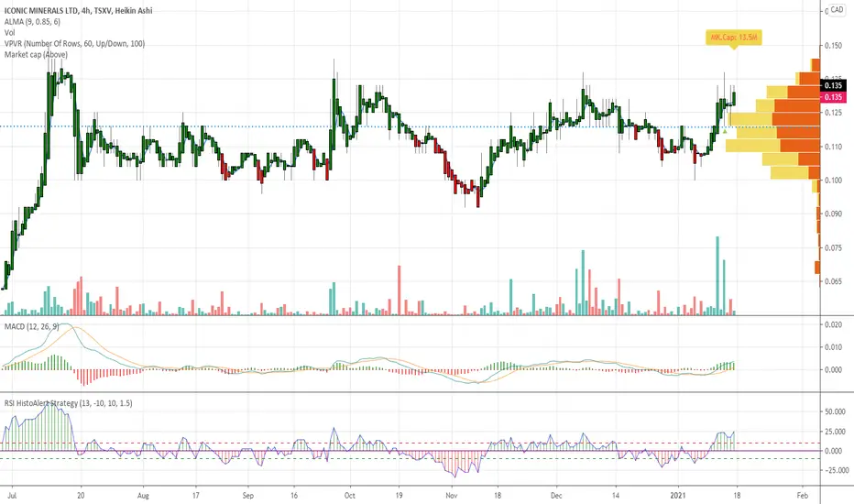Open the CAD currency button

pyautogui.click(x=837, y=10)
